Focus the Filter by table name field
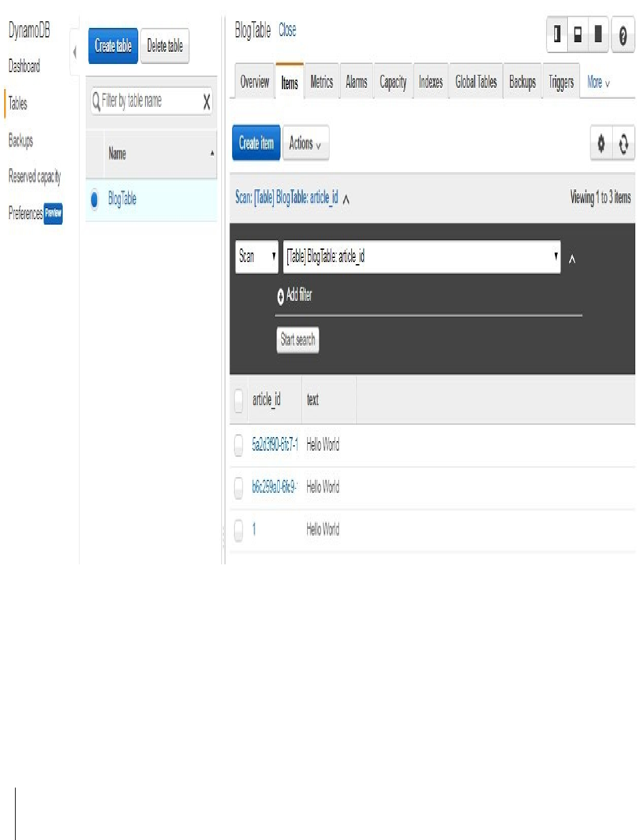Image resolution: width=638 pixels, height=840 pixels. coord(151,102)
